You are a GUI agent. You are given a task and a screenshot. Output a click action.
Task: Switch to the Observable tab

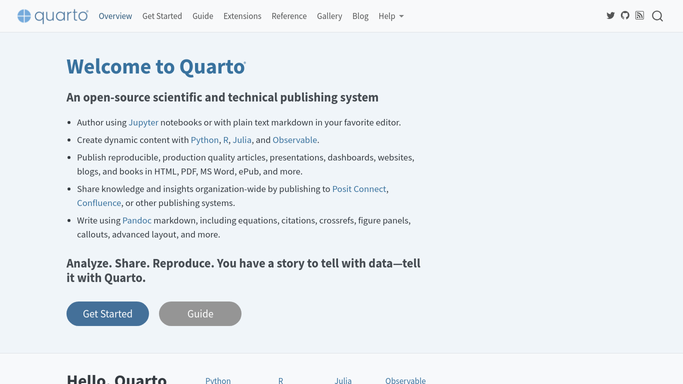pyautogui.click(x=405, y=380)
